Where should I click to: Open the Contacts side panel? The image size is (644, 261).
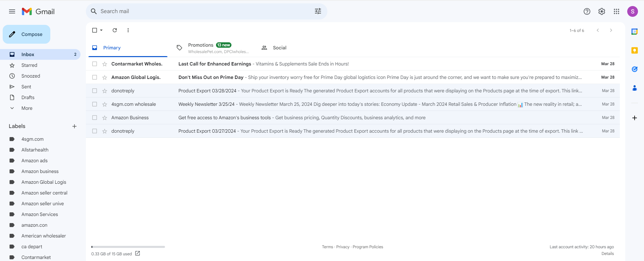tap(635, 88)
